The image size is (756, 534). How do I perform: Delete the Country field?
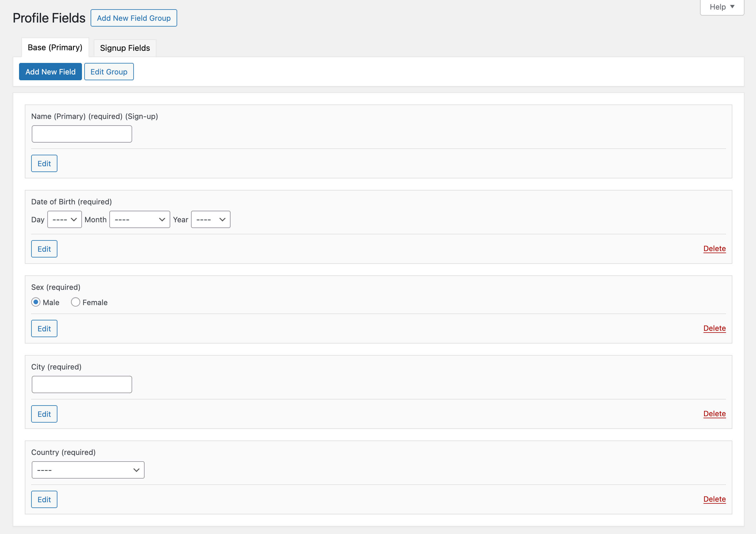tap(714, 499)
